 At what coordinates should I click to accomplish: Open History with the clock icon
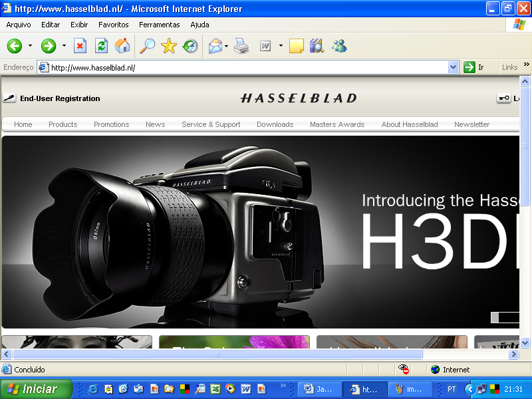point(190,46)
